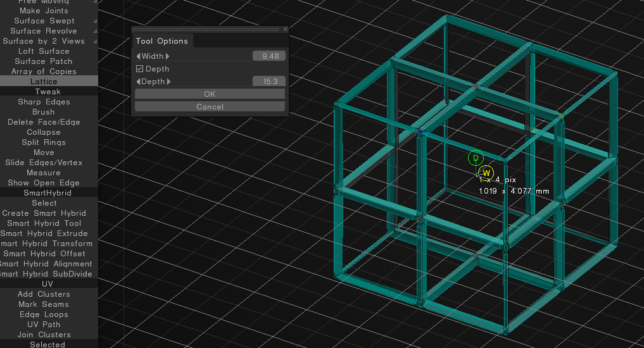Increase Width with the right arrow
This screenshot has width=644, height=348.
point(168,56)
